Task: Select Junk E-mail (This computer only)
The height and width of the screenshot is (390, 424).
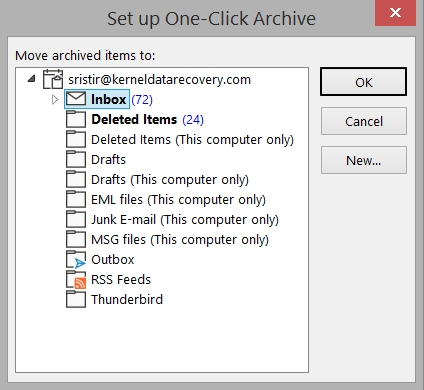Action: coord(185,220)
